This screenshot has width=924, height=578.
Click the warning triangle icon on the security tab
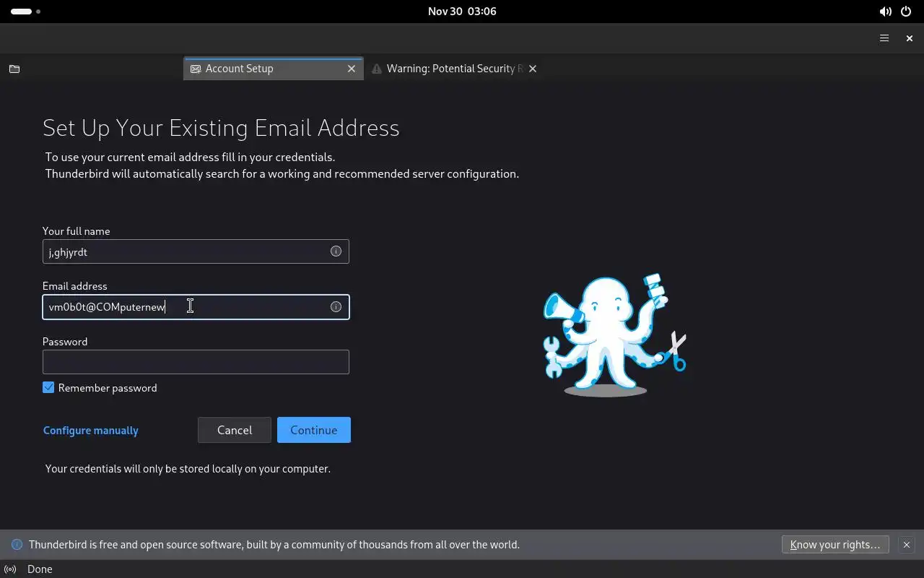(376, 69)
